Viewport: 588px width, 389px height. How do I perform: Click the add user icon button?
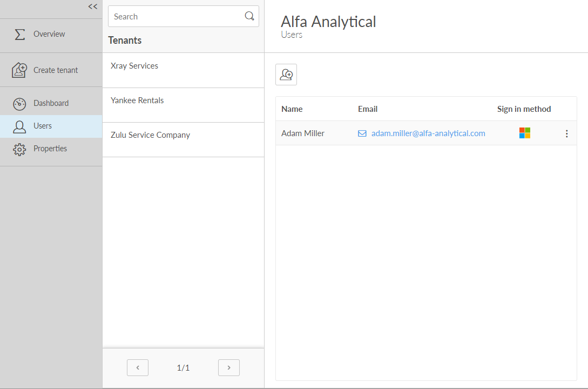pyautogui.click(x=286, y=75)
